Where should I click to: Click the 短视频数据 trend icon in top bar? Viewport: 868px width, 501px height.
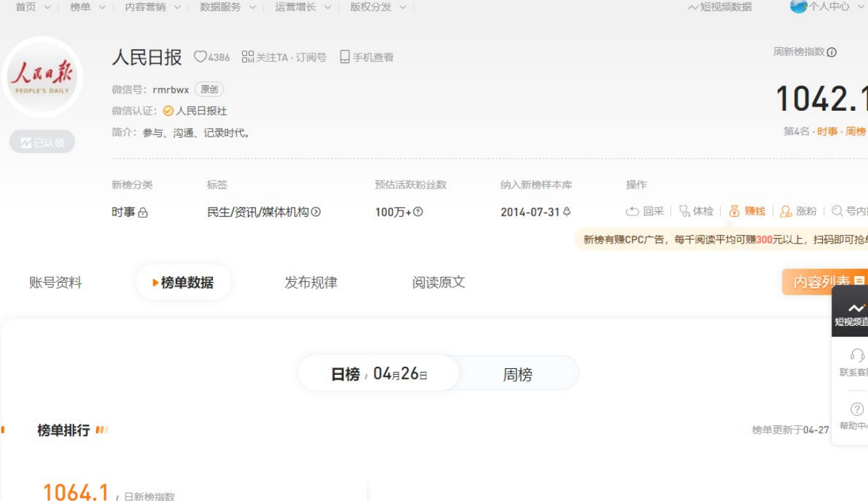click(x=693, y=7)
